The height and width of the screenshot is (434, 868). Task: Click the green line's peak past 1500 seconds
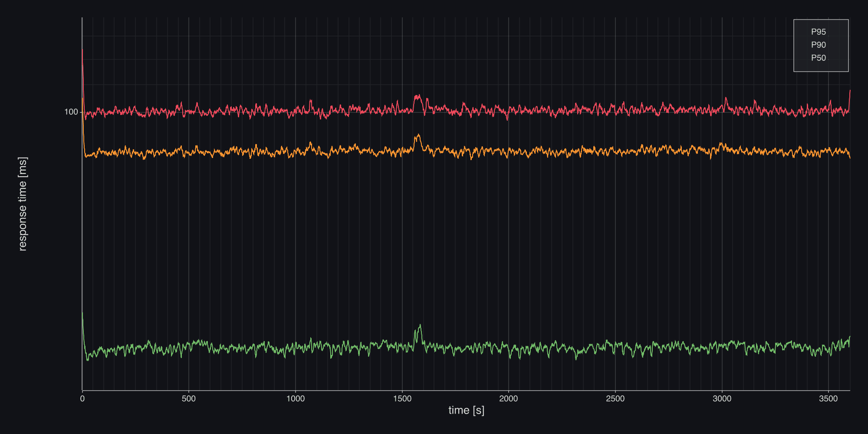click(x=420, y=325)
